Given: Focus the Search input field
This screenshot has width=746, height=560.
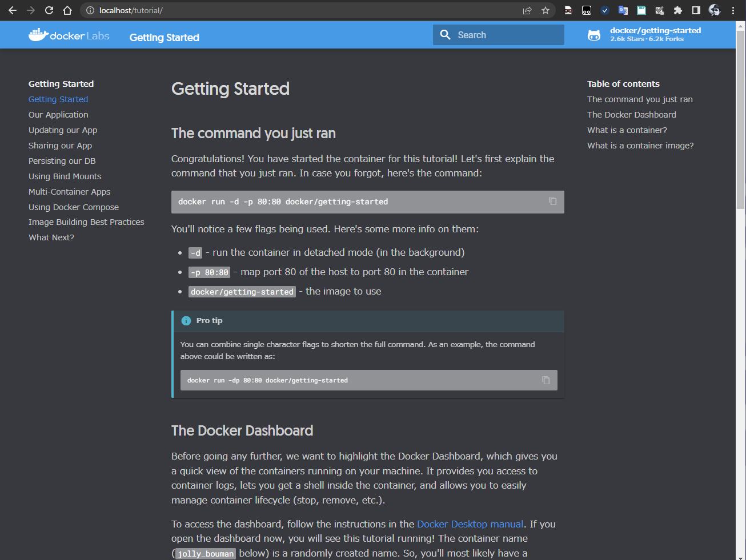Looking at the screenshot, I should tap(499, 35).
